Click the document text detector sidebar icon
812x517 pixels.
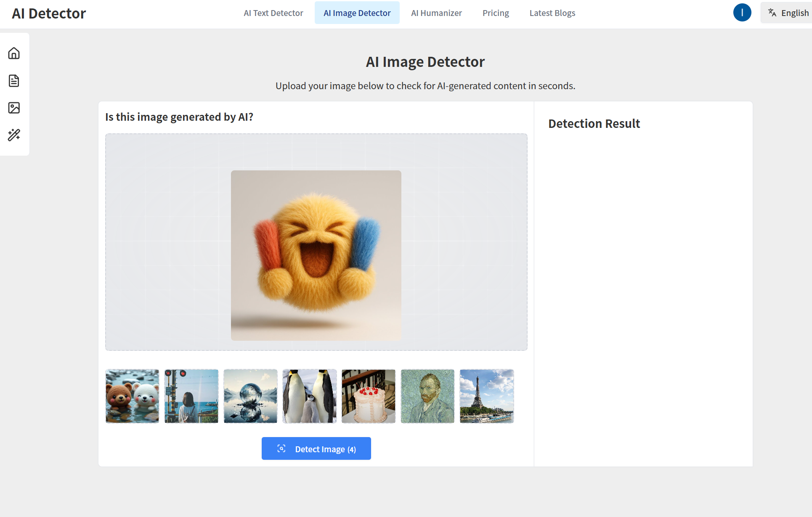click(x=14, y=81)
